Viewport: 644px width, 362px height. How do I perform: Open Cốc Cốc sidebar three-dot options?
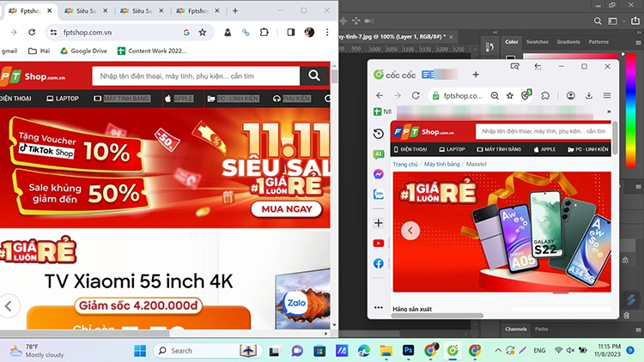point(379,307)
